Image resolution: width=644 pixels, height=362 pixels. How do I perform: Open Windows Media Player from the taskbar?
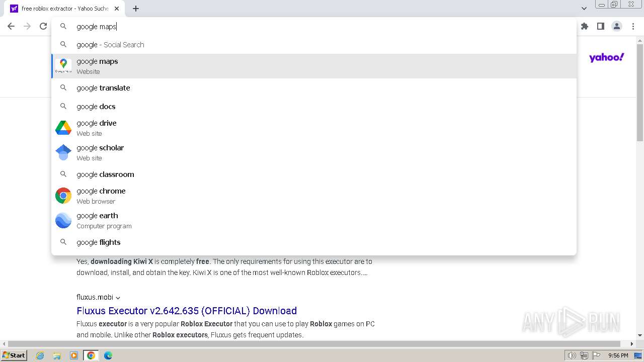tap(74, 355)
